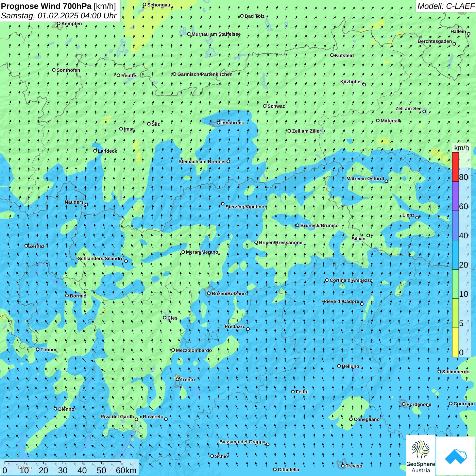This screenshot has height=476, width=476.
Task: Click the Hallein city marker
Action: click(469, 34)
